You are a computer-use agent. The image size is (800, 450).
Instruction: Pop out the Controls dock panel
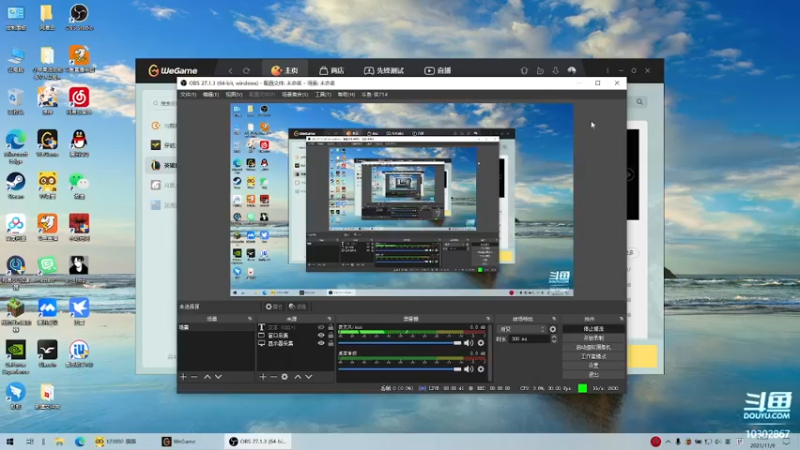[x=621, y=319]
